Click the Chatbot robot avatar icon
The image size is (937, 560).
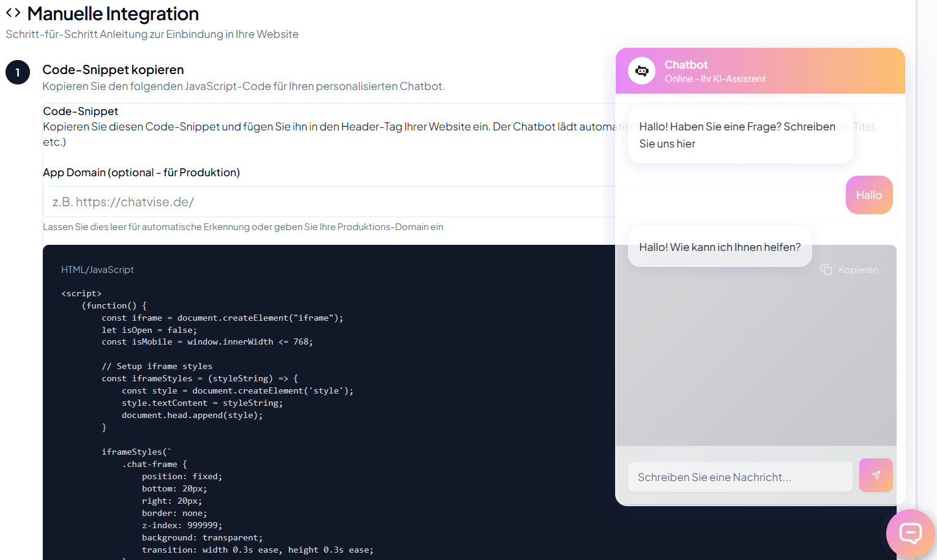[641, 71]
